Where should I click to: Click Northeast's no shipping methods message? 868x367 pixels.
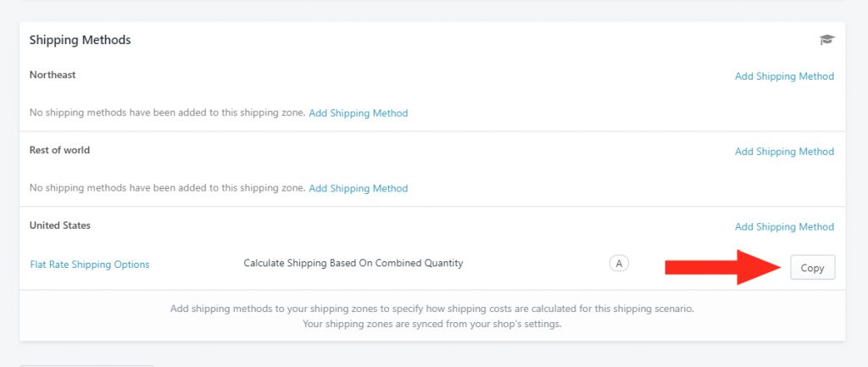click(167, 113)
